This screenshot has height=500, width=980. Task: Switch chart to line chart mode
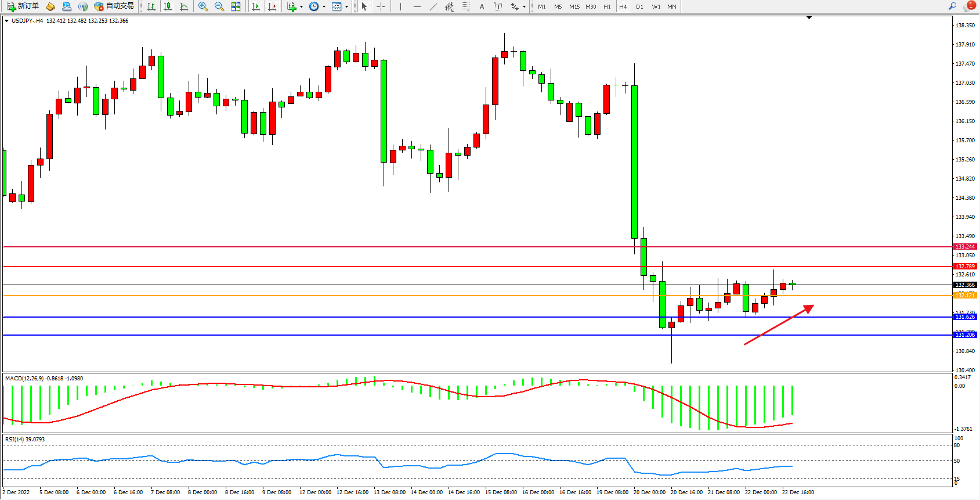[x=184, y=6]
